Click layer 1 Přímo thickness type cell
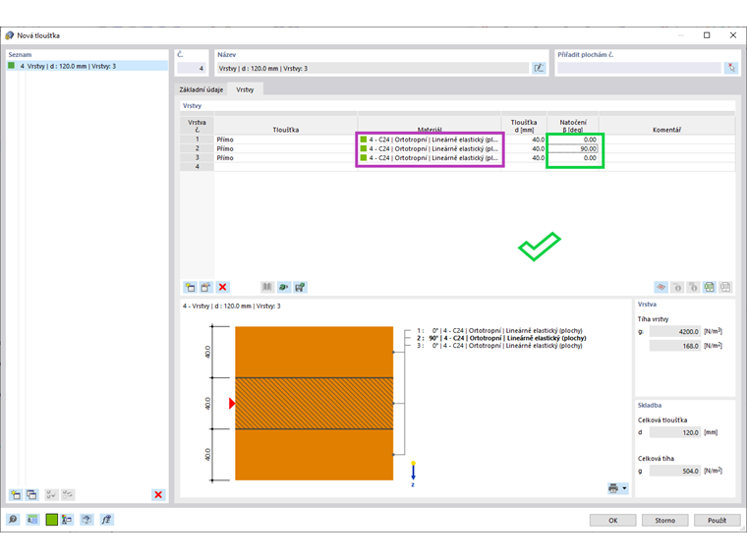The image size is (747, 560). click(x=285, y=140)
